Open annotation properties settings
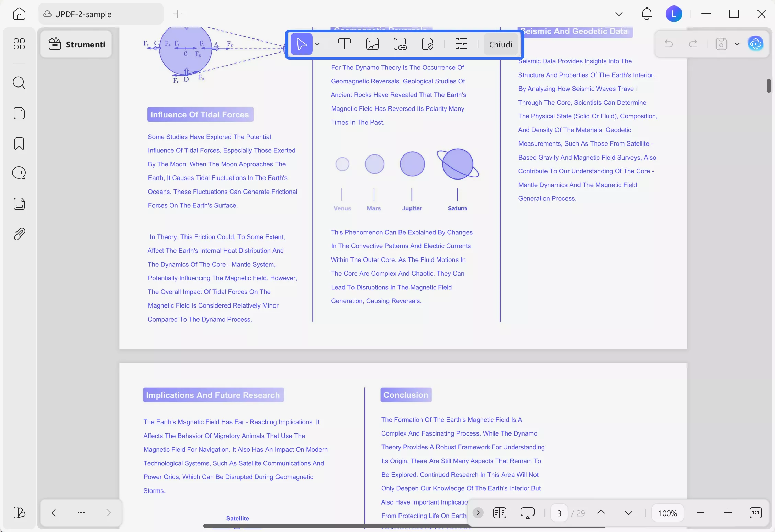The image size is (775, 532). [x=461, y=44]
